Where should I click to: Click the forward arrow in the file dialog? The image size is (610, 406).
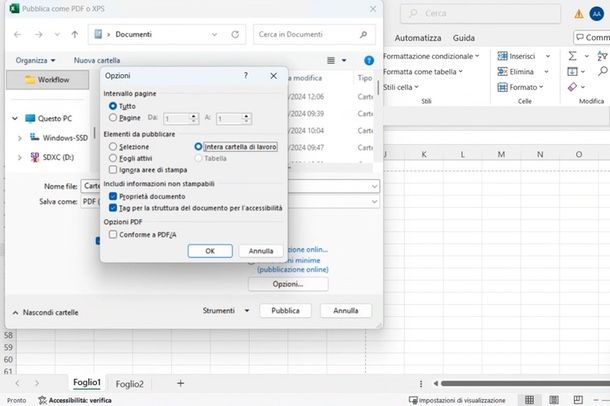39,35
